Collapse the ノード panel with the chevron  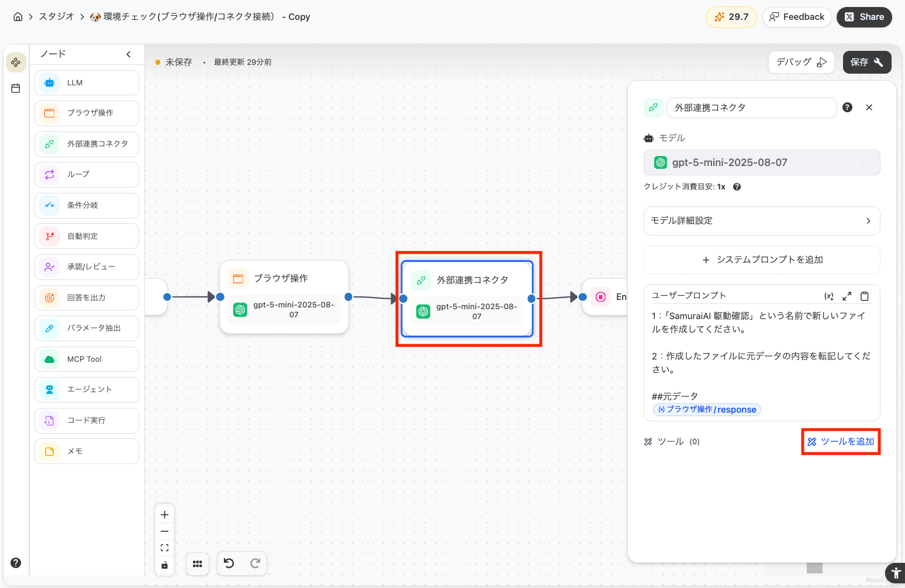pyautogui.click(x=129, y=54)
